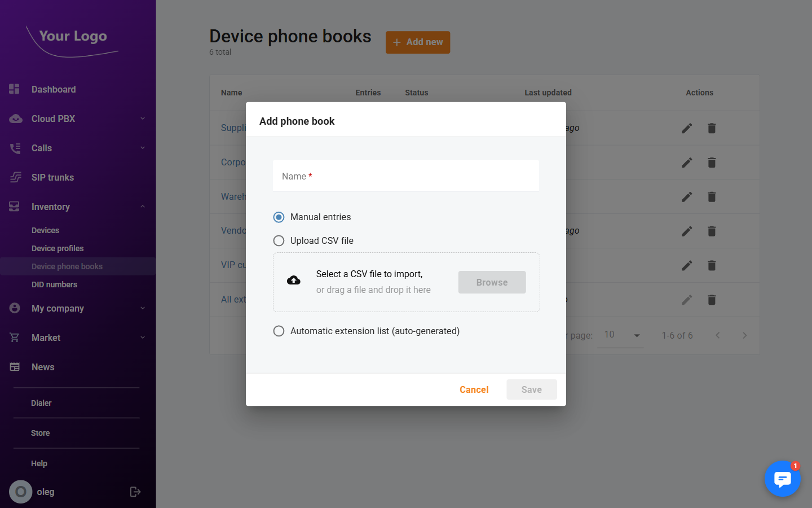Select the Dashboard sidebar icon
Viewport: 812px width, 508px height.
tap(14, 89)
